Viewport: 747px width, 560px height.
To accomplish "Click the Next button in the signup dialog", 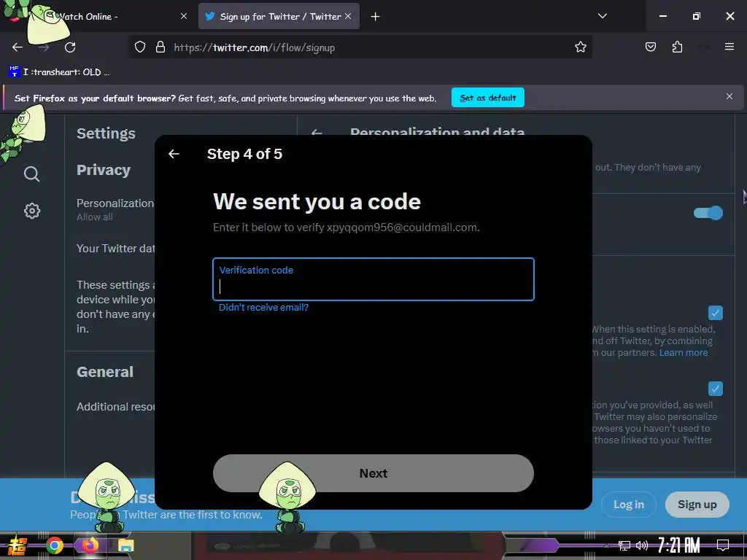I will click(373, 473).
